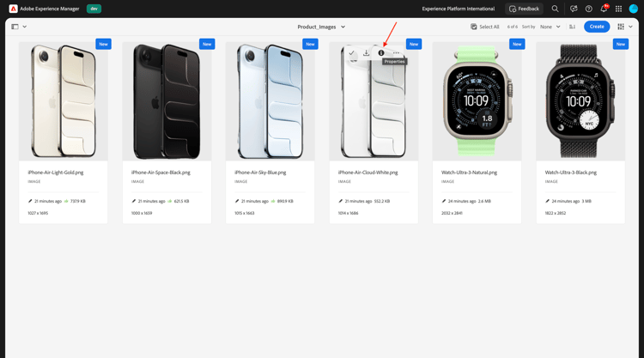This screenshot has height=358, width=644.
Task: Click the 2.6 MB file size text
Action: (x=484, y=201)
